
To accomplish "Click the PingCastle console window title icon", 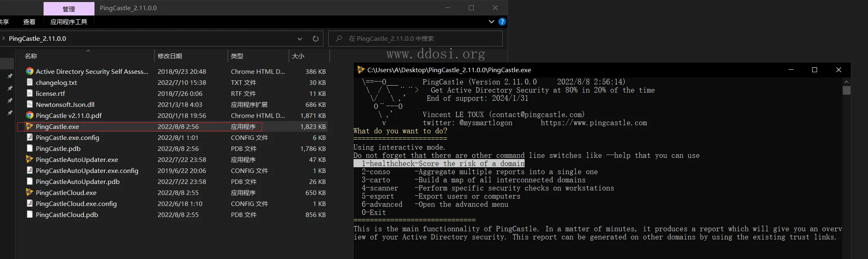I will [360, 70].
